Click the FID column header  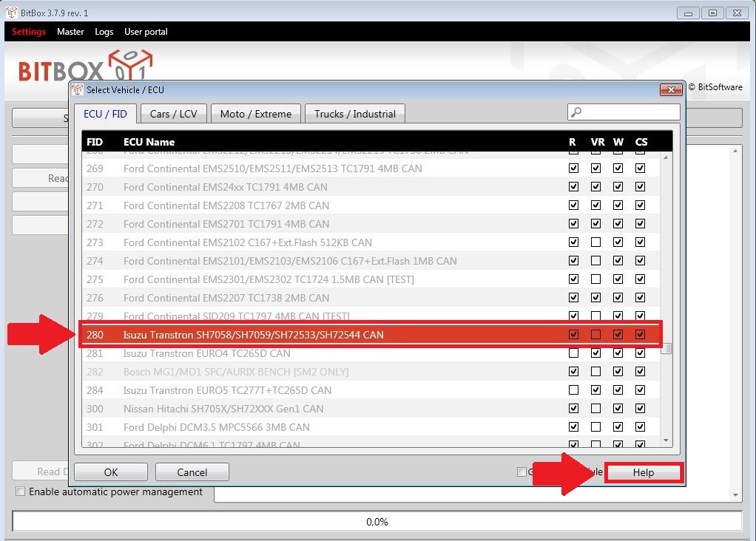95,142
